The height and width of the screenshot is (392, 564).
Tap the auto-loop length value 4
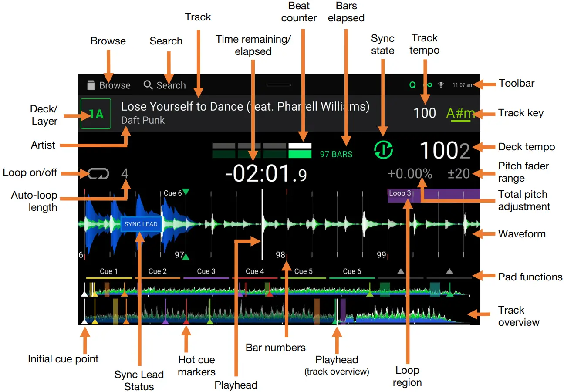(125, 174)
